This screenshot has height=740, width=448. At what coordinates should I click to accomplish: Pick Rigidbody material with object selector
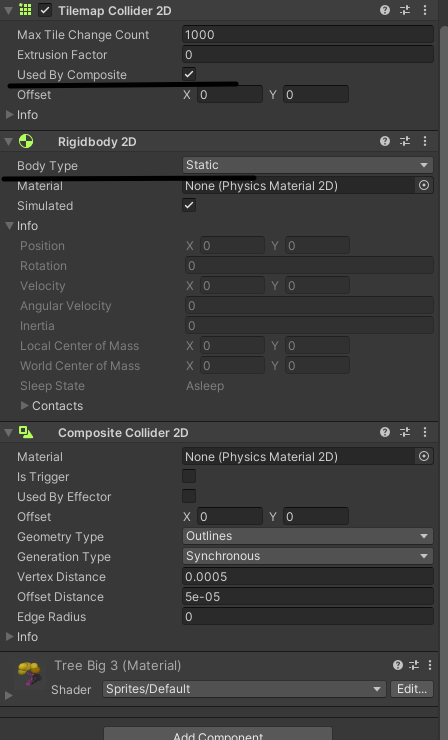tap(424, 185)
